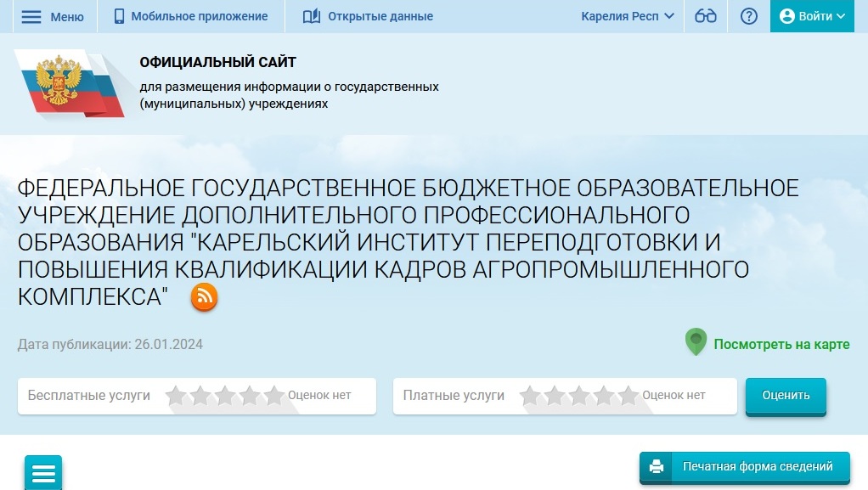This screenshot has width=868, height=490.
Task: Expand the Карелия Респ region dropdown
Action: 627,16
